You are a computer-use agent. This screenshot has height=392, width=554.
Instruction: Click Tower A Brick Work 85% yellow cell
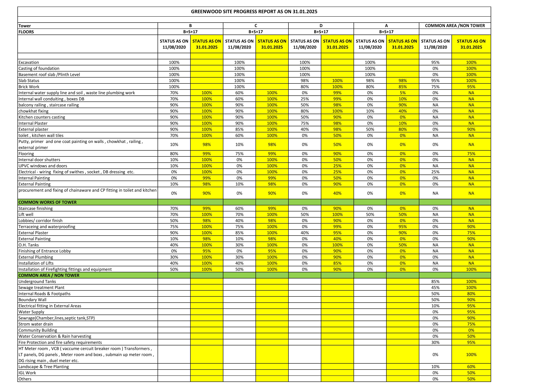click(x=403, y=87)
